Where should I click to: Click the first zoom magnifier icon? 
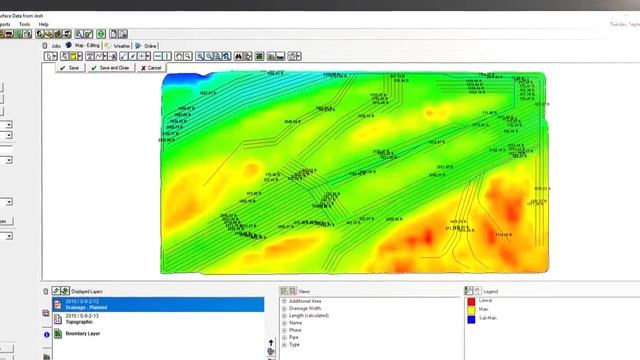click(200, 56)
